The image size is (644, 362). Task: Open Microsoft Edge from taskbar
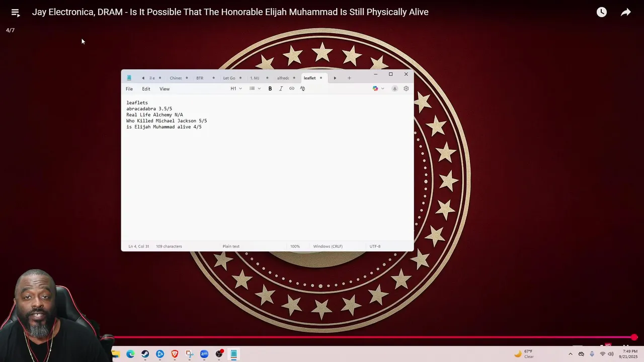(130, 354)
